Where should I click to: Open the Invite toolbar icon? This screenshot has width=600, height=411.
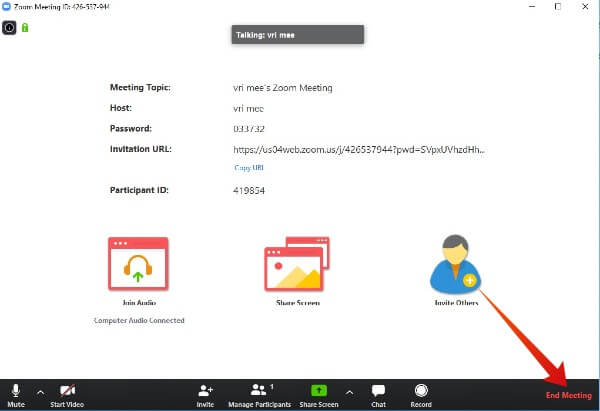[205, 395]
